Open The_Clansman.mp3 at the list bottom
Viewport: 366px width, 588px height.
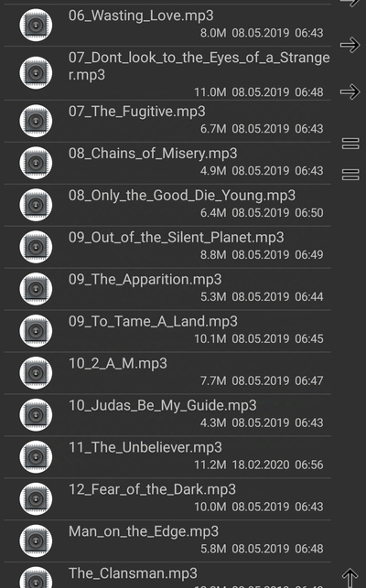(x=167, y=575)
